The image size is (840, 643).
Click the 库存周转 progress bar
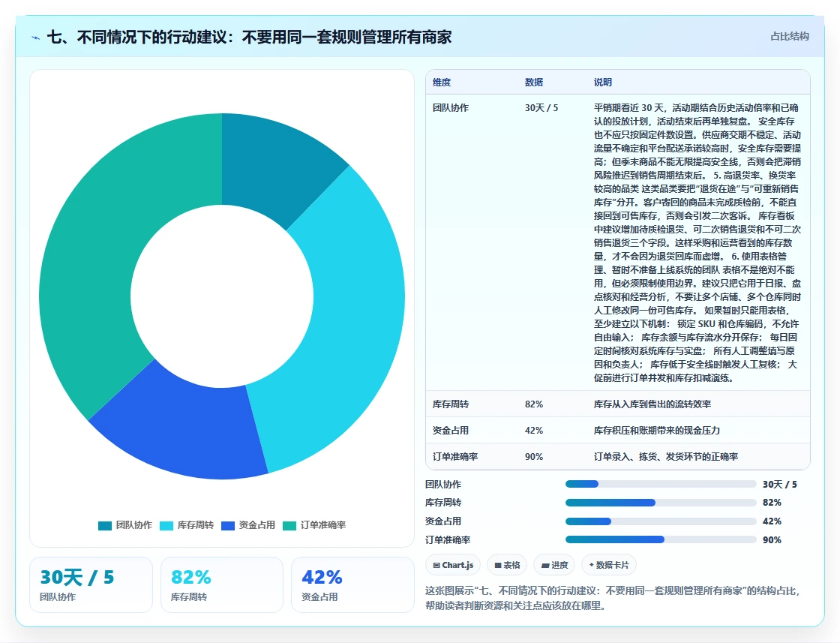pyautogui.click(x=661, y=503)
